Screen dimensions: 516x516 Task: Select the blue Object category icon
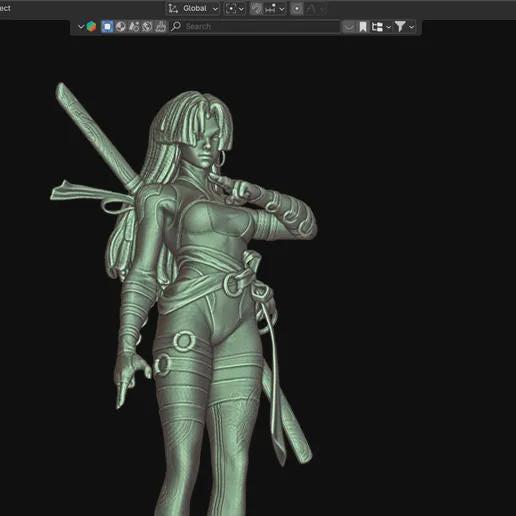point(107,27)
